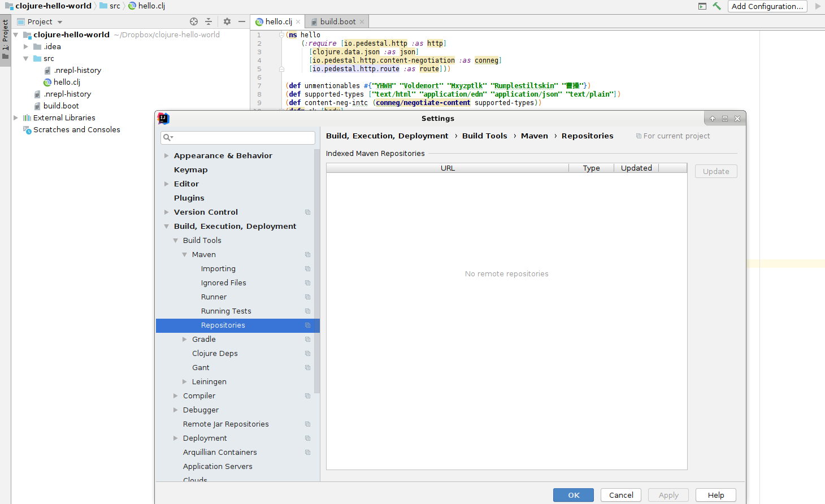
Task: Click project-level icon next to Gradle
Action: point(308,340)
